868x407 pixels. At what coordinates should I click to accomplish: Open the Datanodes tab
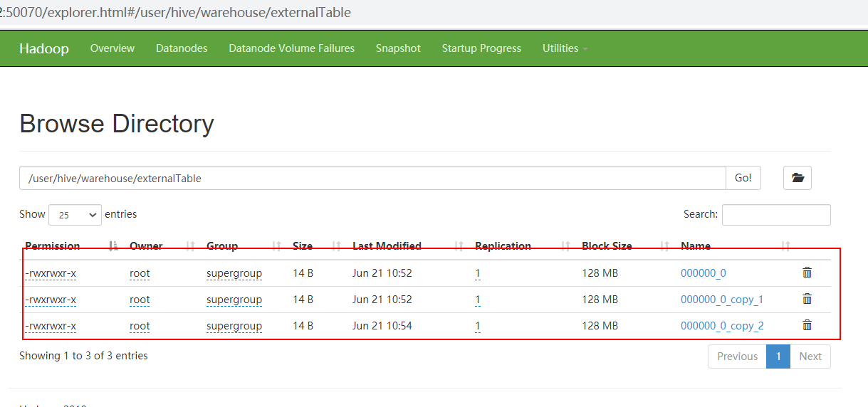click(182, 48)
